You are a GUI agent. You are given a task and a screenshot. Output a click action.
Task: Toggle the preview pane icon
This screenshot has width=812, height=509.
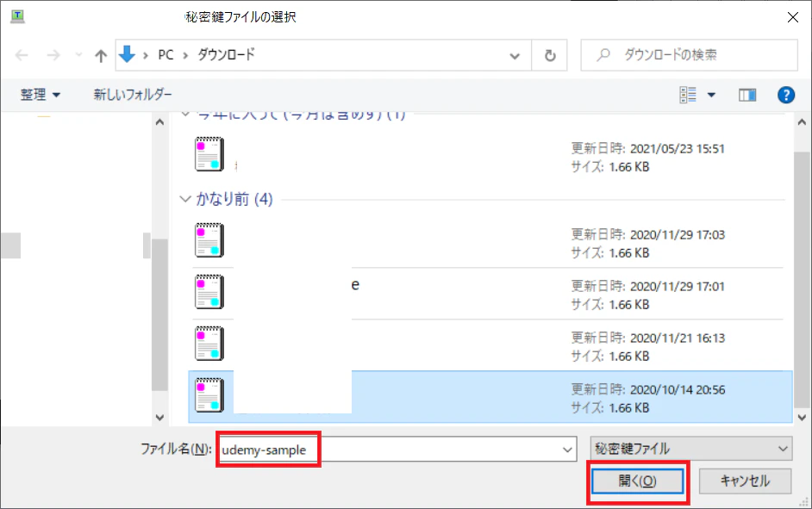[x=747, y=95]
